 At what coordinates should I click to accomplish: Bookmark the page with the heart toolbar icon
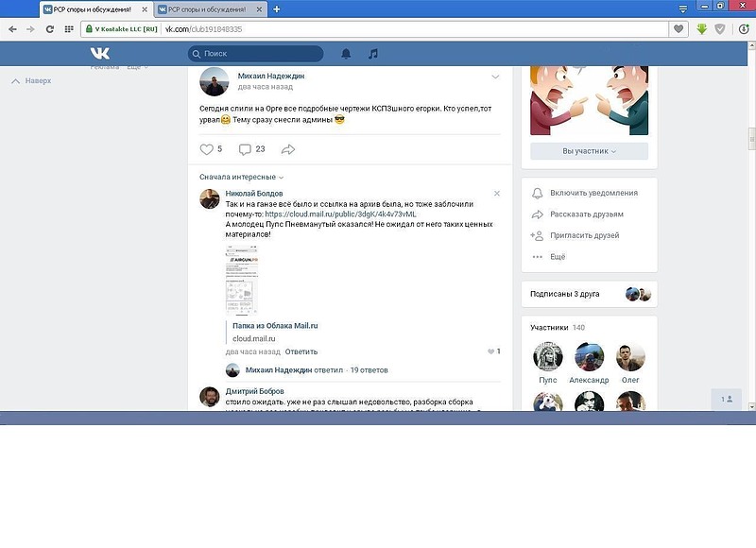pos(679,30)
